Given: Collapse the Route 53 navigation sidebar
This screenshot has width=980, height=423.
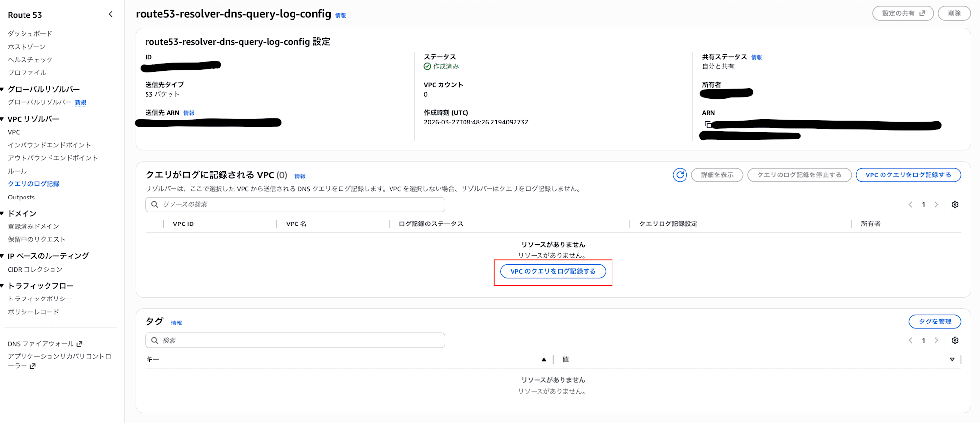Looking at the screenshot, I should point(111,14).
